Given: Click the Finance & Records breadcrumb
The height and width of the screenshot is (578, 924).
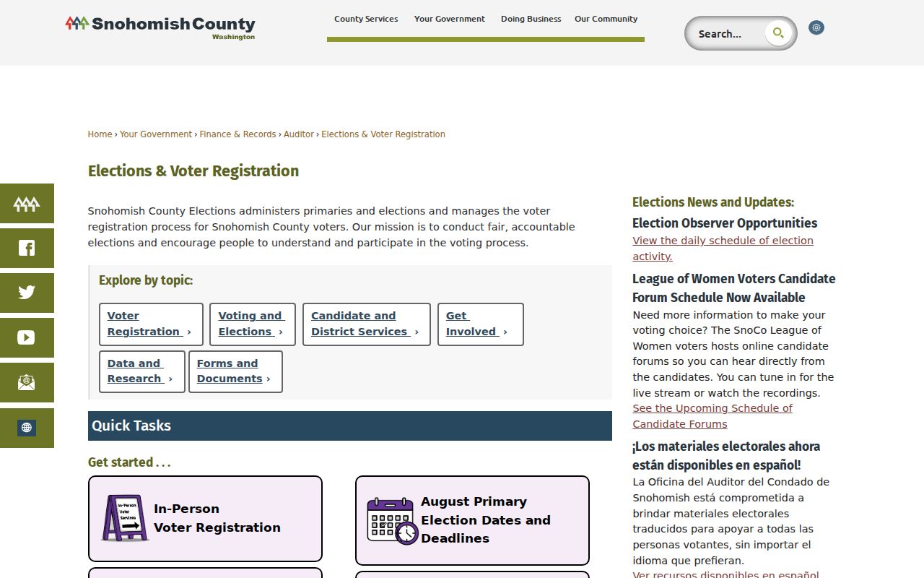Looking at the screenshot, I should coord(237,134).
